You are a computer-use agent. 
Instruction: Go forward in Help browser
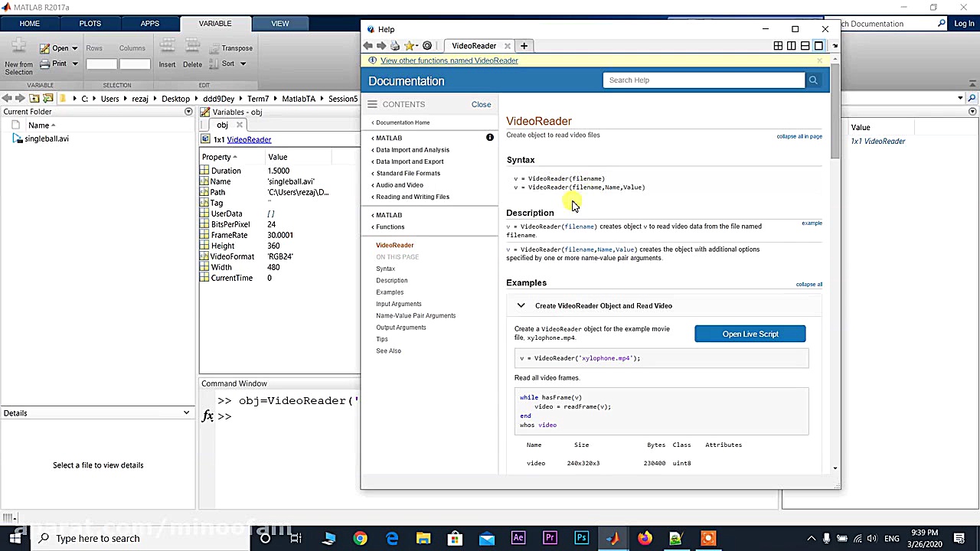click(381, 46)
